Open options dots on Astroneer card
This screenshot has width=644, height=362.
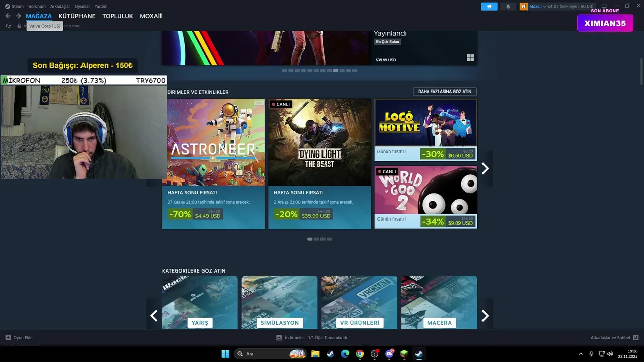259,103
